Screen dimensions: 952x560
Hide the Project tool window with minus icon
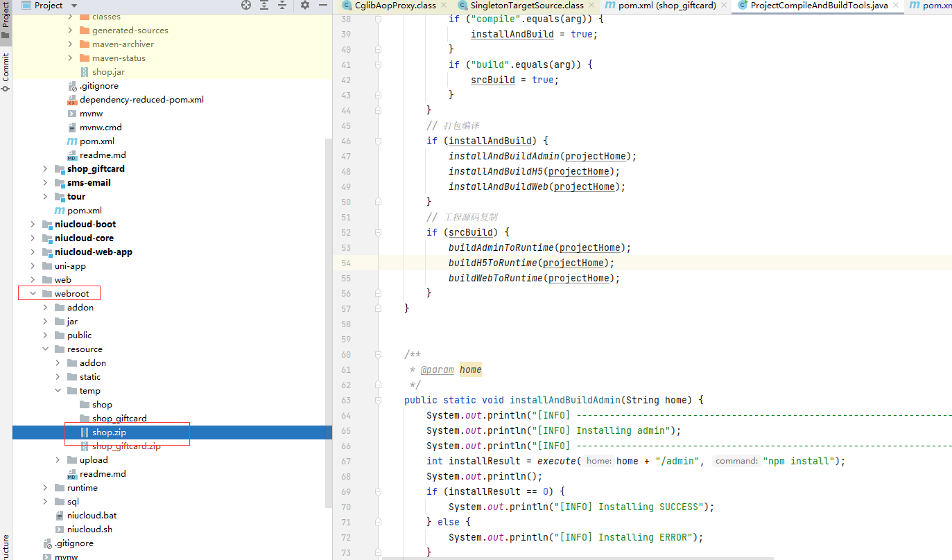pyautogui.click(x=323, y=5)
